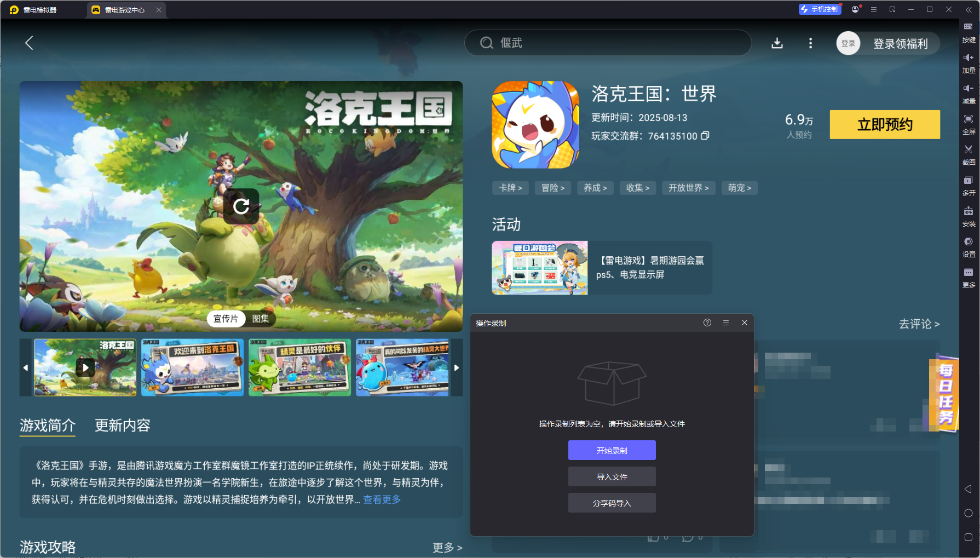Expand description via 查看更多
This screenshot has width=980, height=558.
pos(382,499)
